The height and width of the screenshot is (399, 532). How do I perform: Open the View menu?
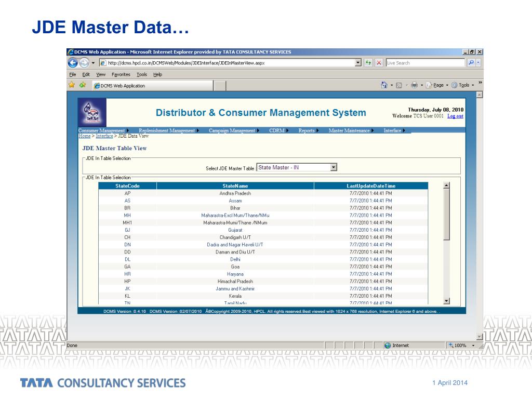point(101,74)
